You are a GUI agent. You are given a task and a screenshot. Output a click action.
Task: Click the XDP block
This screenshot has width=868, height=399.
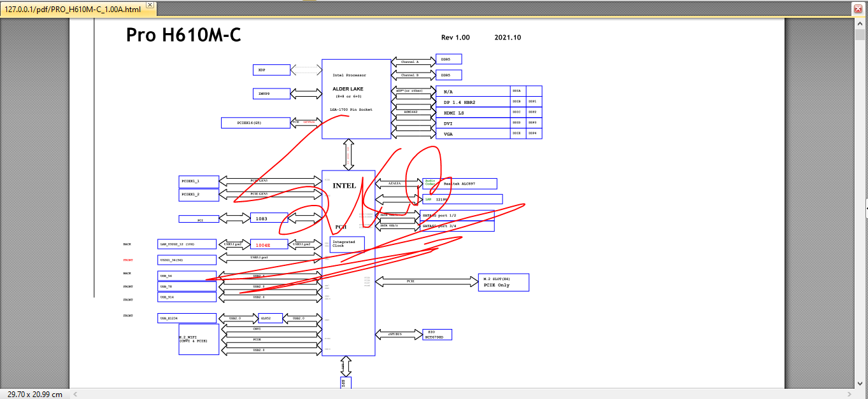[271, 69]
